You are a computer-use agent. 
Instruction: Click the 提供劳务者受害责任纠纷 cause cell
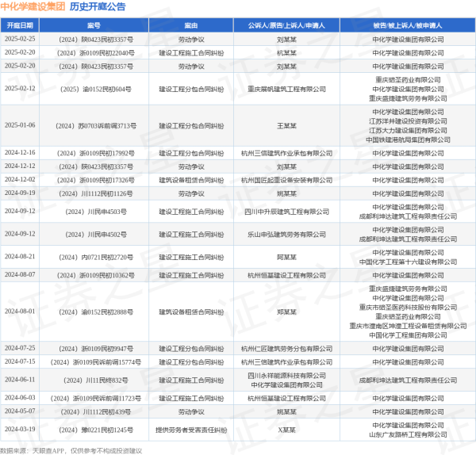(191, 430)
